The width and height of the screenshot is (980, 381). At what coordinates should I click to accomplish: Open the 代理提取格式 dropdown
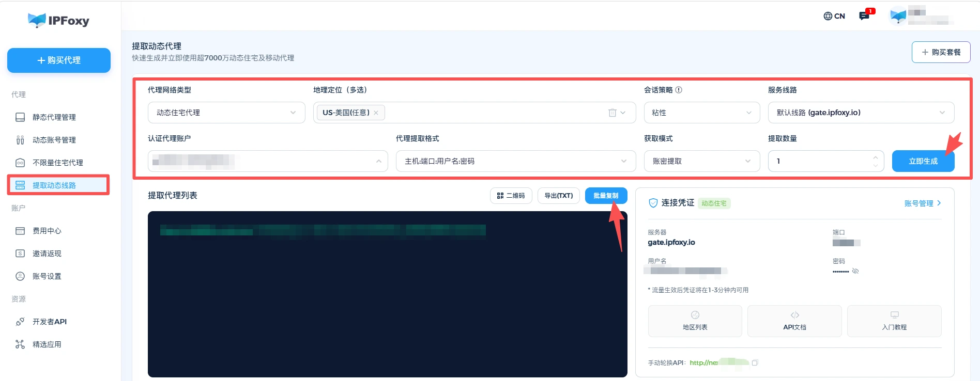[516, 161]
